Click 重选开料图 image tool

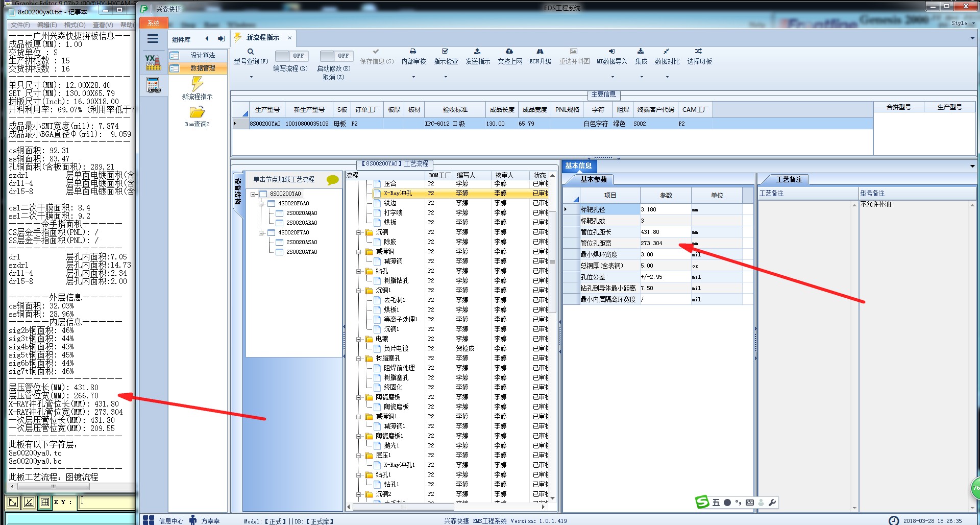(574, 57)
